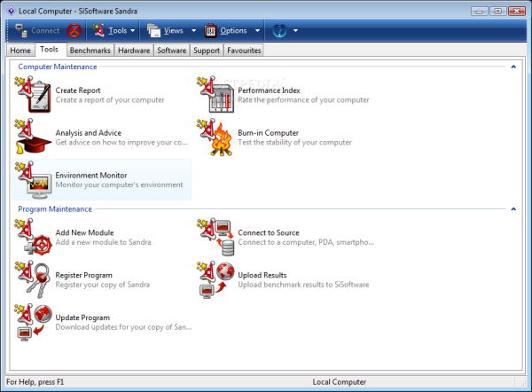Click the blue Help question mark icon

[x=279, y=31]
